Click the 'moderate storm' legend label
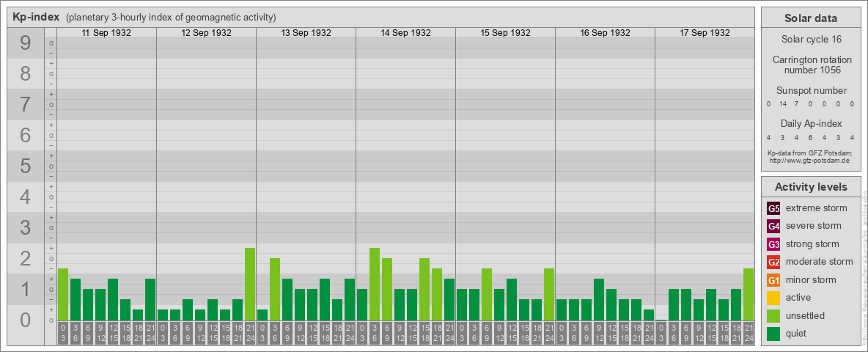This screenshot has height=352, width=868. pyautogui.click(x=820, y=262)
